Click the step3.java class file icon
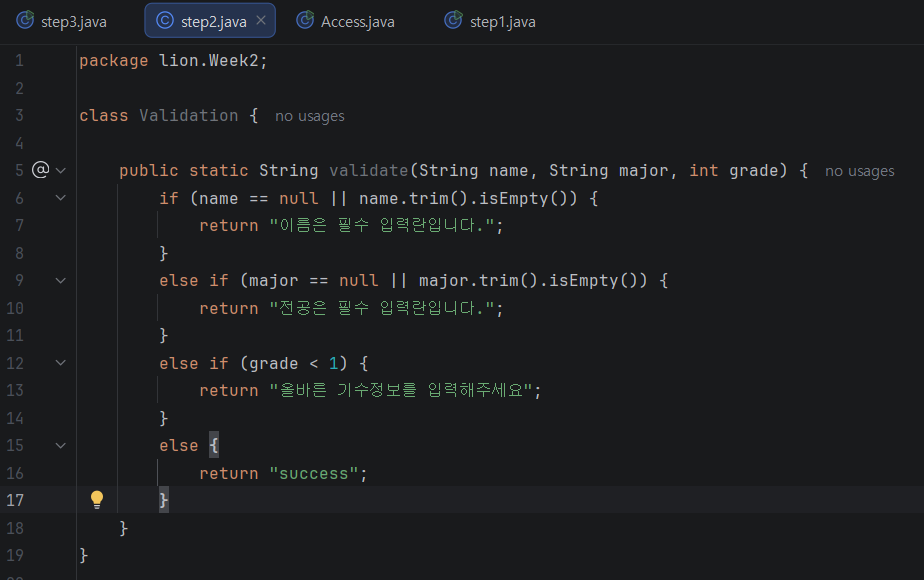The height and width of the screenshot is (580, 924). [x=25, y=21]
